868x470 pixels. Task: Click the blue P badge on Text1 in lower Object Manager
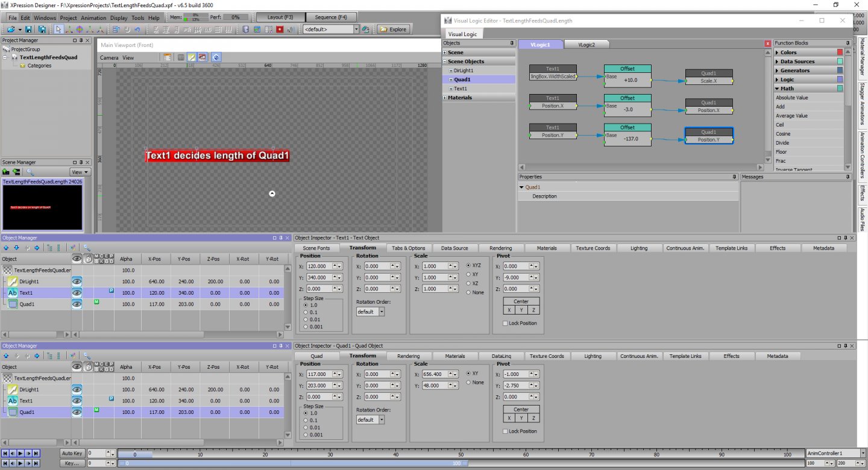(112, 398)
